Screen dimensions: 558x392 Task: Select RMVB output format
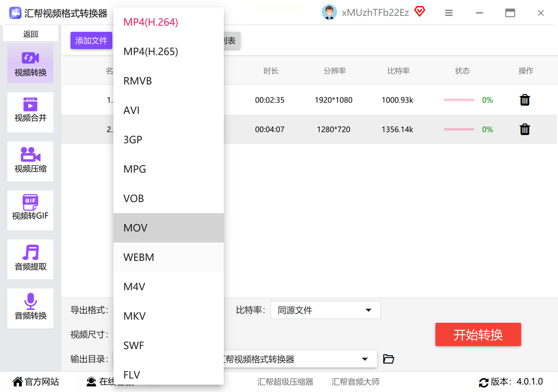tap(169, 81)
